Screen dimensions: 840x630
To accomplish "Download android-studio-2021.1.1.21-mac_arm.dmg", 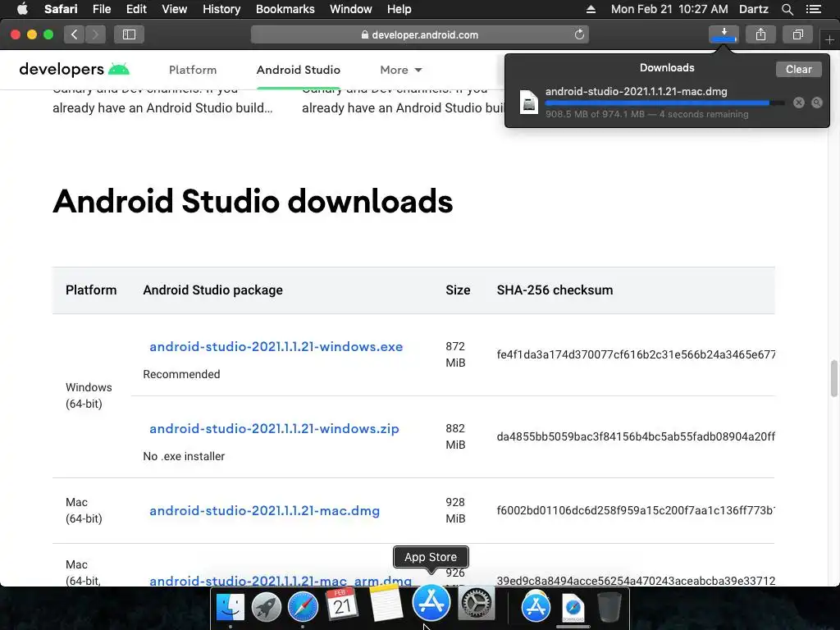I will 281,581.
